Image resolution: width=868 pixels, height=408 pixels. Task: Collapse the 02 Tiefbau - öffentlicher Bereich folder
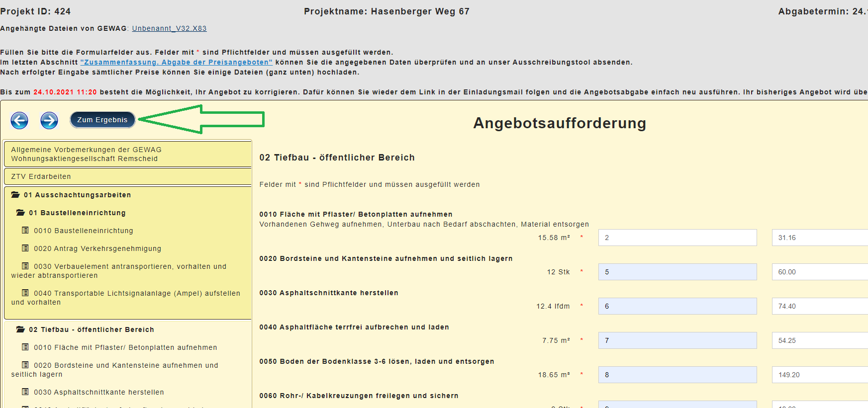pyautogui.click(x=20, y=329)
